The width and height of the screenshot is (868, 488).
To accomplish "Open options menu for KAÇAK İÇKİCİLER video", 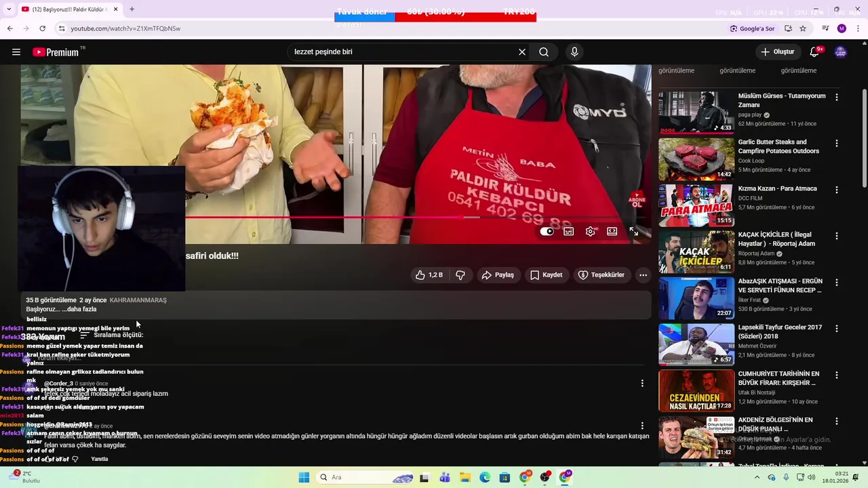I will 836,236.
